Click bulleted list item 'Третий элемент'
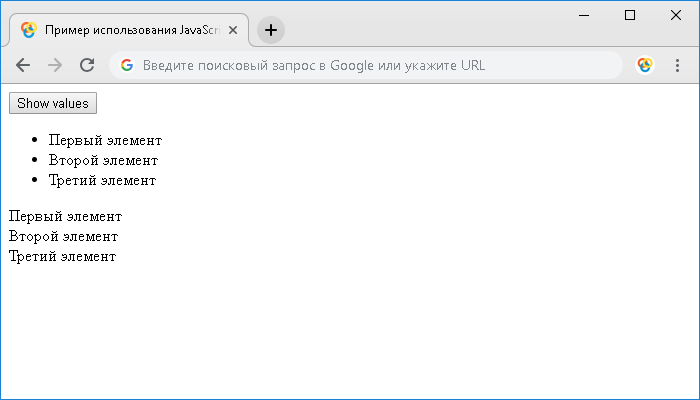The width and height of the screenshot is (700, 400). (101, 180)
